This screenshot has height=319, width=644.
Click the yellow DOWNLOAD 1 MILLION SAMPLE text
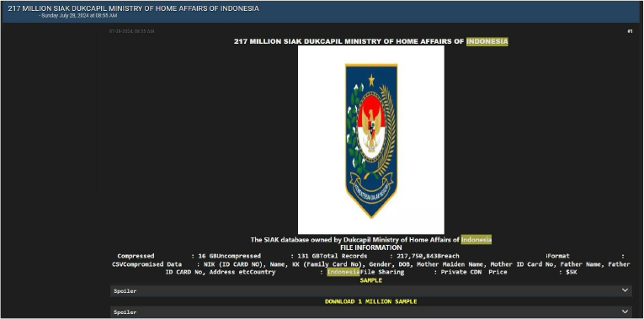371,301
